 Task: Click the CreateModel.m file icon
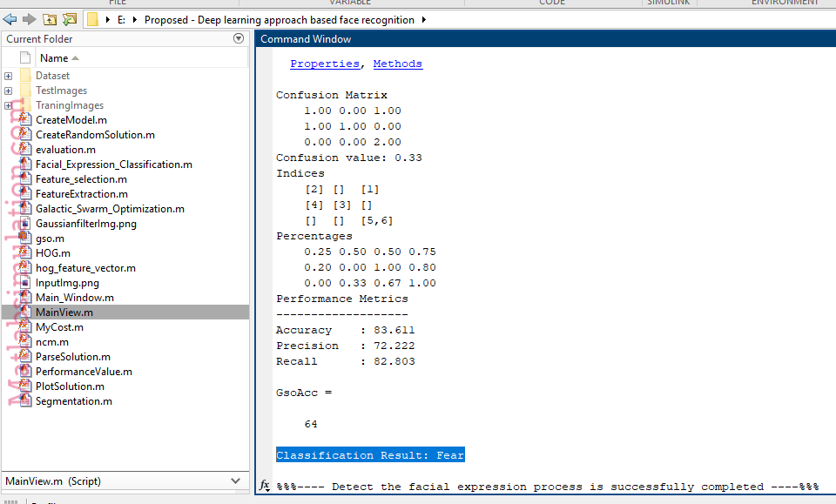click(24, 120)
